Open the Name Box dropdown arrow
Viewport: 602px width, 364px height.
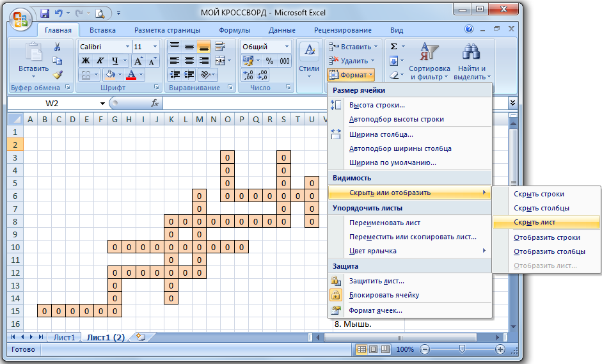point(102,103)
